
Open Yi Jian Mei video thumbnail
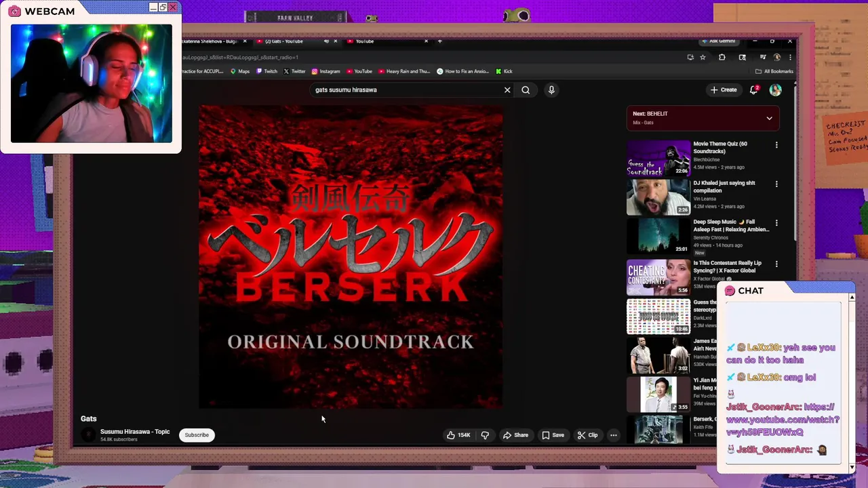pyautogui.click(x=658, y=395)
